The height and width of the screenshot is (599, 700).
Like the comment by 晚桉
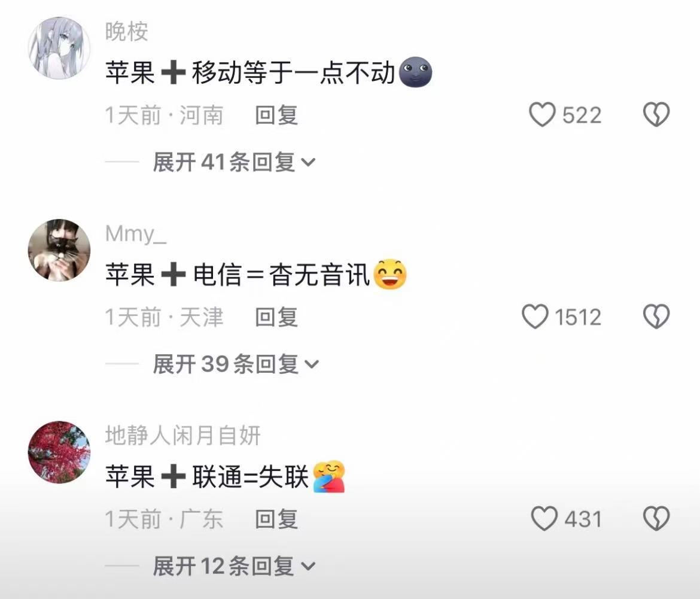[542, 115]
